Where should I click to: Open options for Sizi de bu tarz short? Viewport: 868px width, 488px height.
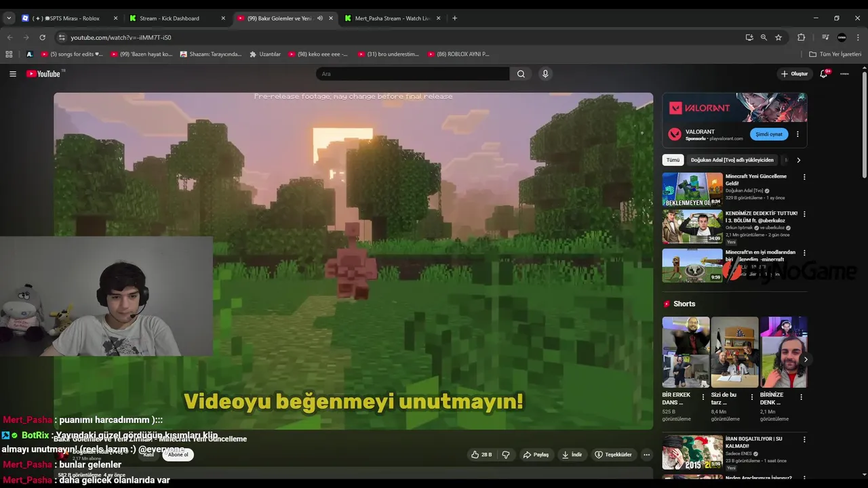[751, 397]
